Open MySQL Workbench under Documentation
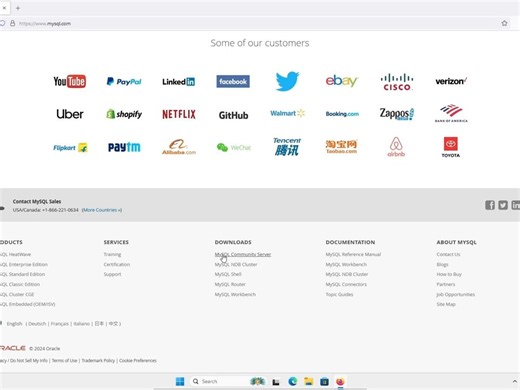 (x=346, y=264)
